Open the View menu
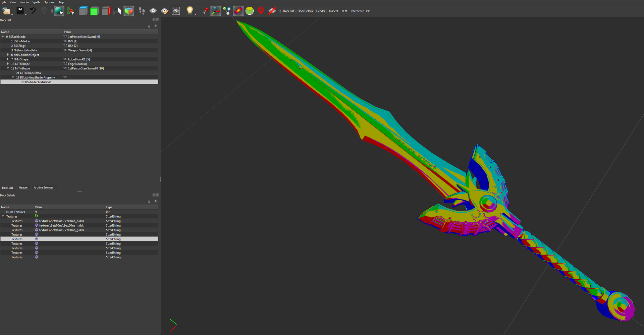This screenshot has height=335, width=644. pos(13,2)
